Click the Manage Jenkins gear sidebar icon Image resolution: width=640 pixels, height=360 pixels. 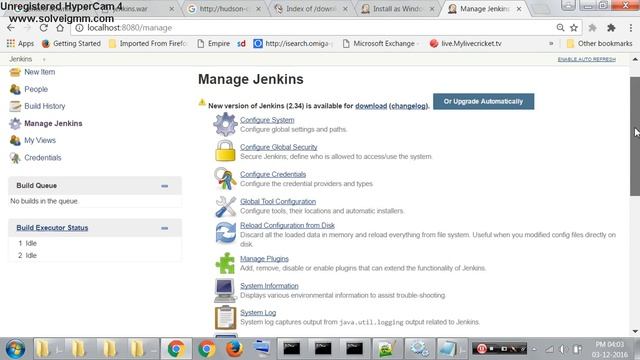pos(15,123)
